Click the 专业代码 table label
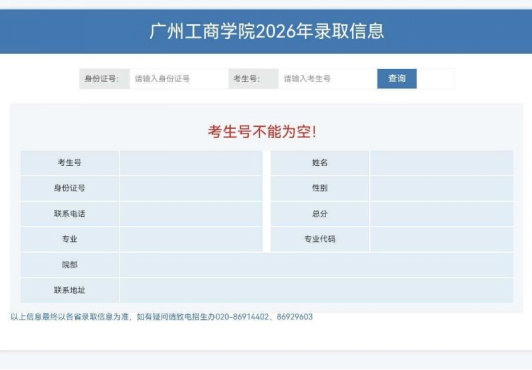The height and width of the screenshot is (370, 532). 320,239
